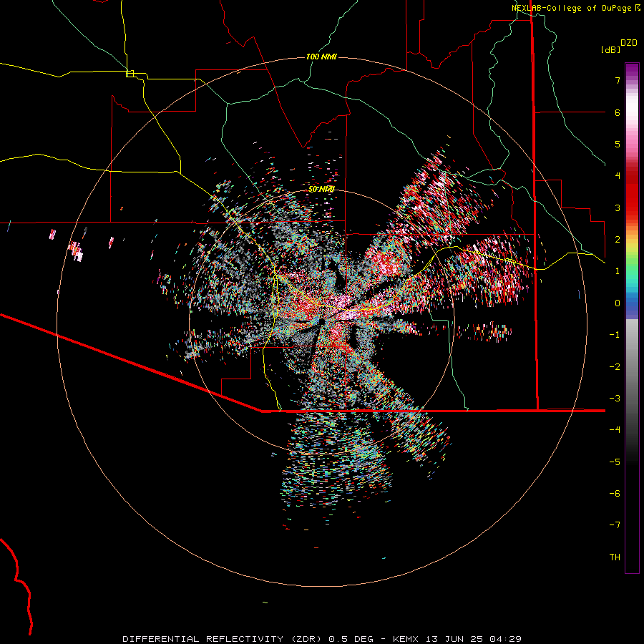The height and width of the screenshot is (644, 644).
Task: Click the -6 value on the color scale
Action: click(x=615, y=493)
